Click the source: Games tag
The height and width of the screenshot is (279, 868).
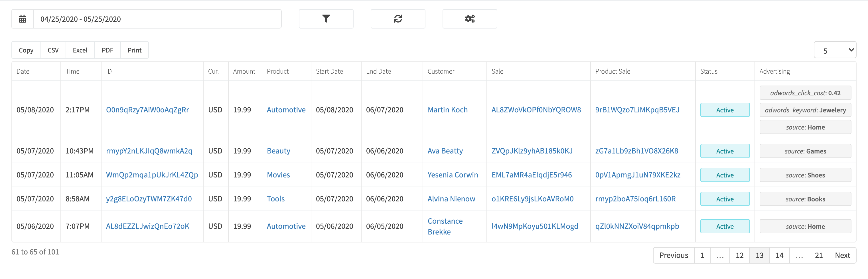(805, 151)
